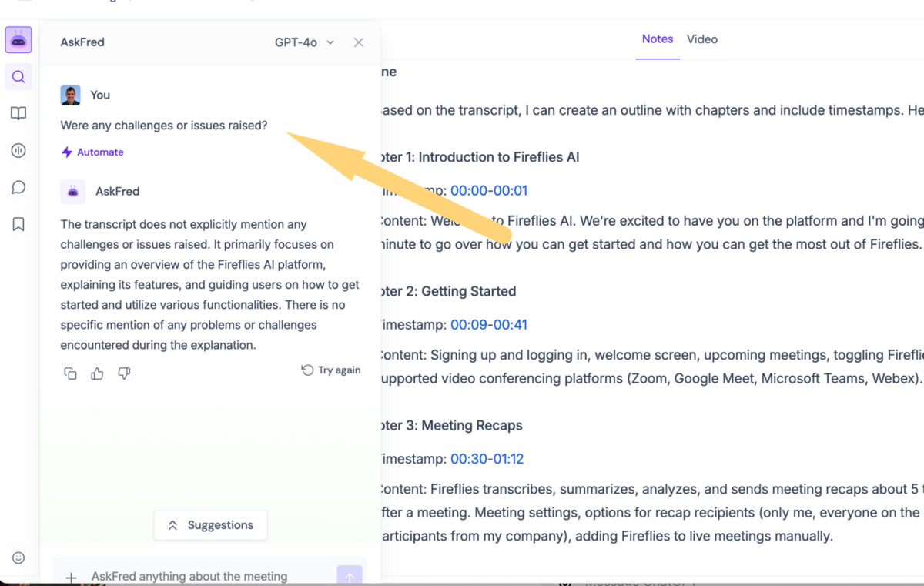Screen dimensions: 924x586
Task: Copy the AskFred response
Action: pos(70,373)
